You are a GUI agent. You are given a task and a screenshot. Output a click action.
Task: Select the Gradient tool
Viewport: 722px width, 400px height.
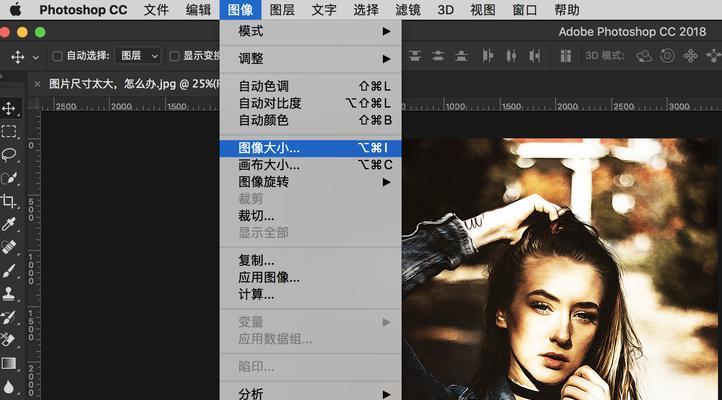point(9,363)
